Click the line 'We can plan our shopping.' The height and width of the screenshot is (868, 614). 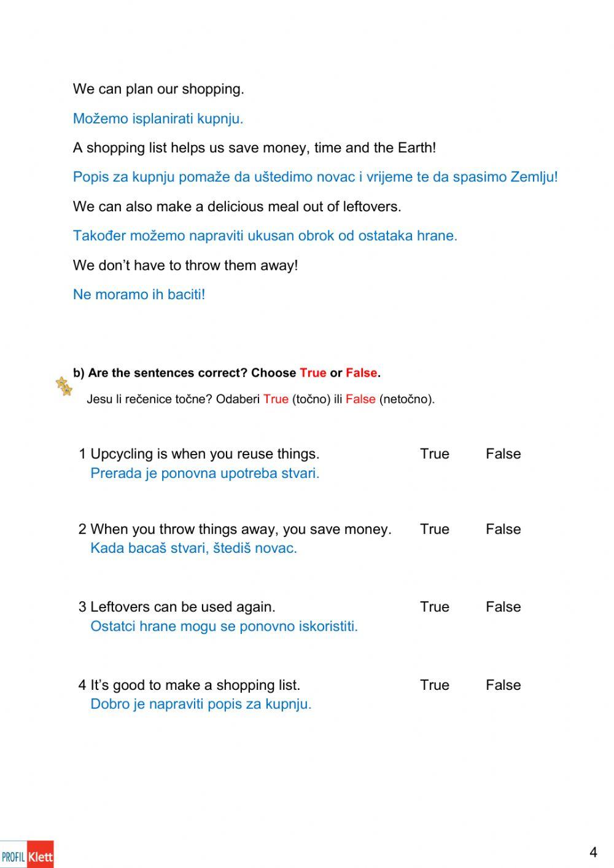click(158, 89)
